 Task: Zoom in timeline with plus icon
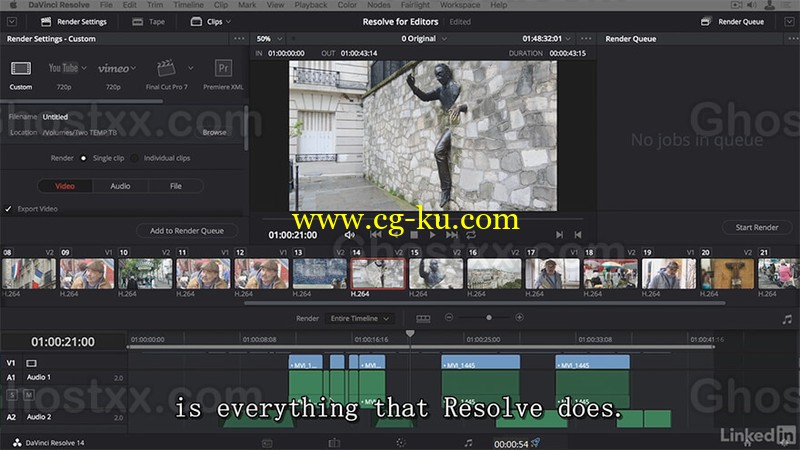click(x=519, y=317)
